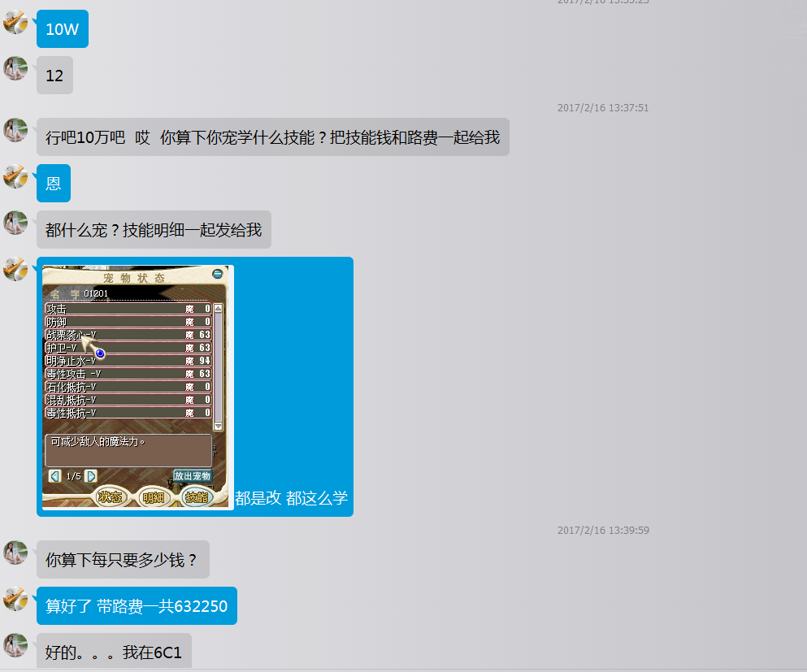
Task: Select the 技能 tab
Action: coord(196,497)
